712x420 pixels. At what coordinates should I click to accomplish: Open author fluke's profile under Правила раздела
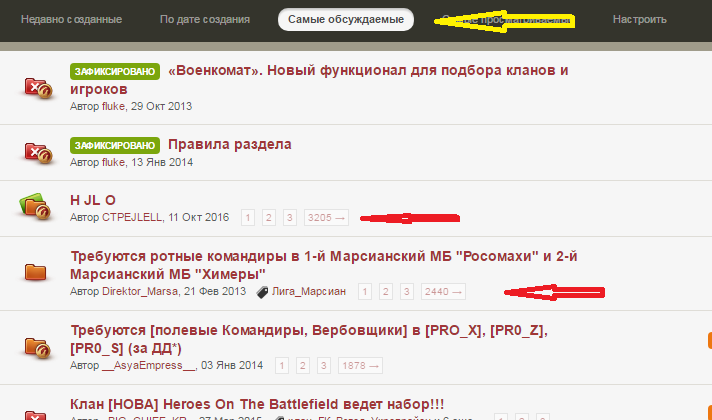113,162
